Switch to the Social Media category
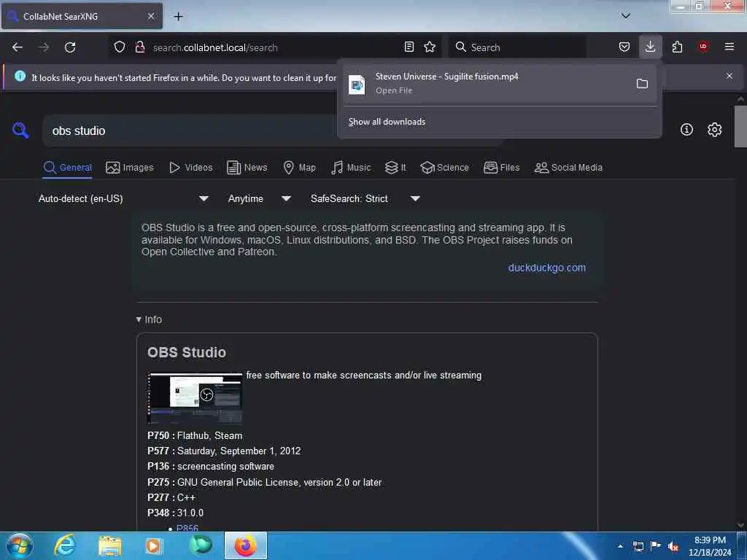 (x=568, y=168)
